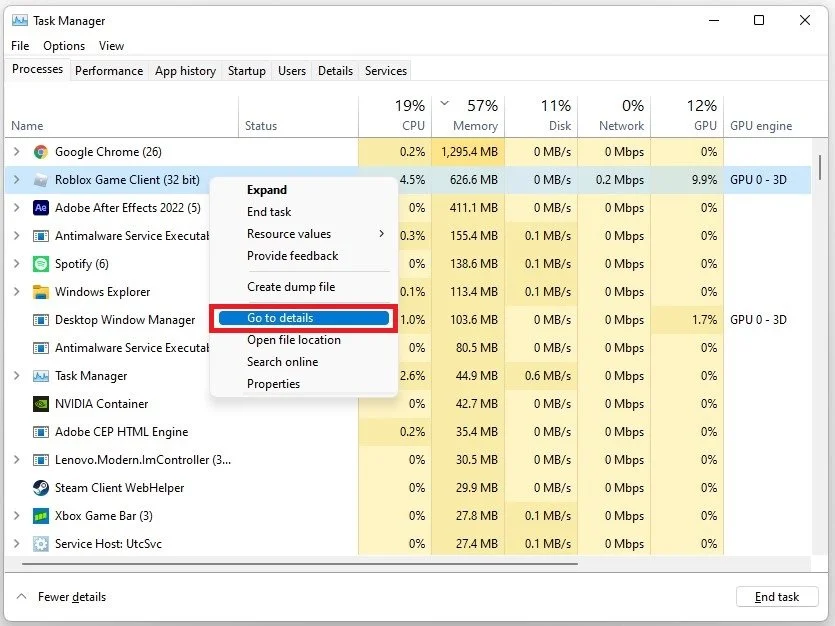The width and height of the screenshot is (835, 626).
Task: Click the Windows Explorer folder icon
Action: [x=40, y=292]
